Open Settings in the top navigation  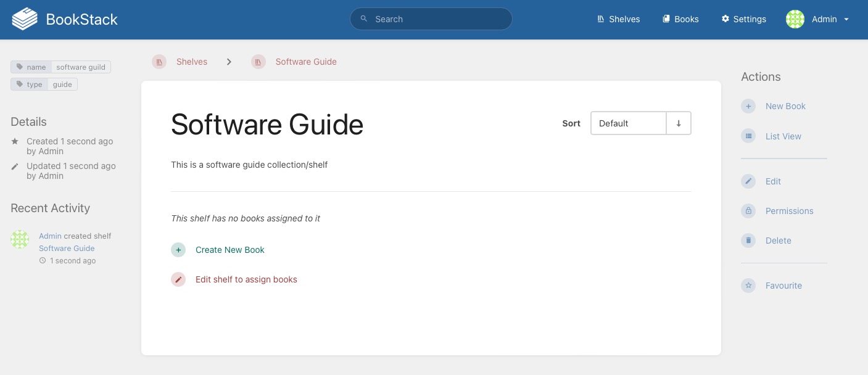coord(743,19)
